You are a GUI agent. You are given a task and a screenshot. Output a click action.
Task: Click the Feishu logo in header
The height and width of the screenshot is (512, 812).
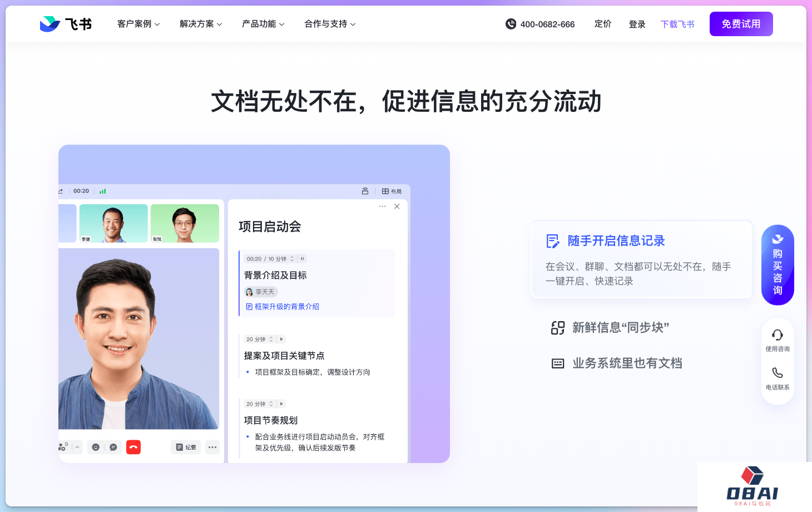(x=66, y=24)
